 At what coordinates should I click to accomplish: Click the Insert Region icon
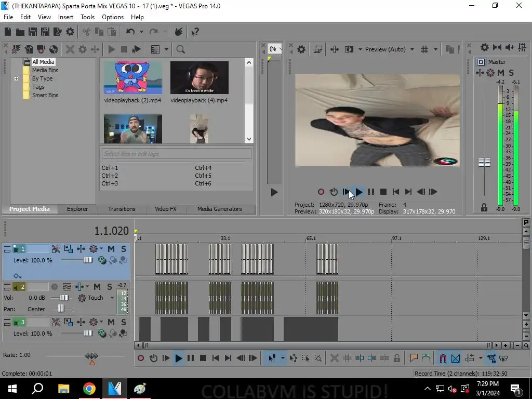[426, 358]
